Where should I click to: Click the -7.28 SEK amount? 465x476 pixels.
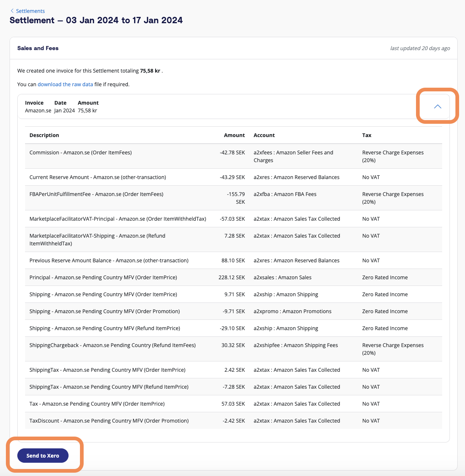[234, 387]
